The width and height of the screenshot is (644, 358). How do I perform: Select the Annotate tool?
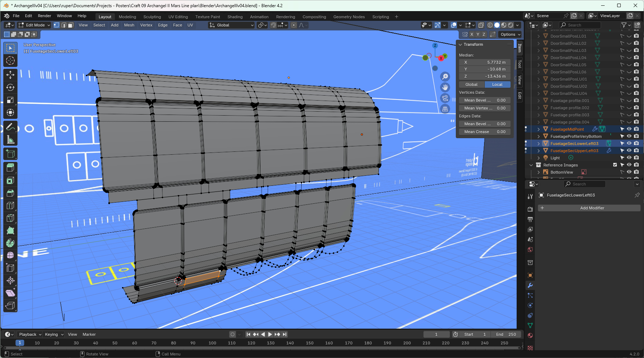tap(10, 127)
